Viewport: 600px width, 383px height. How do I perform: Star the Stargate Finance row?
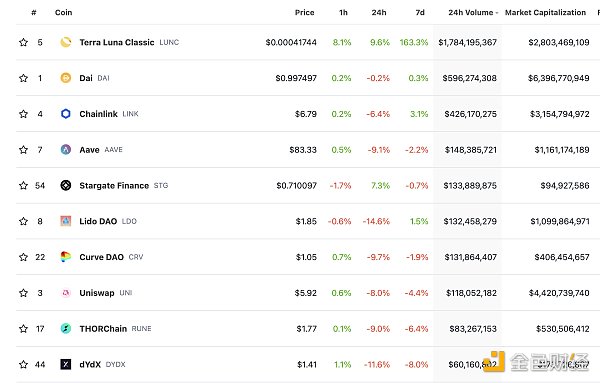click(x=23, y=186)
